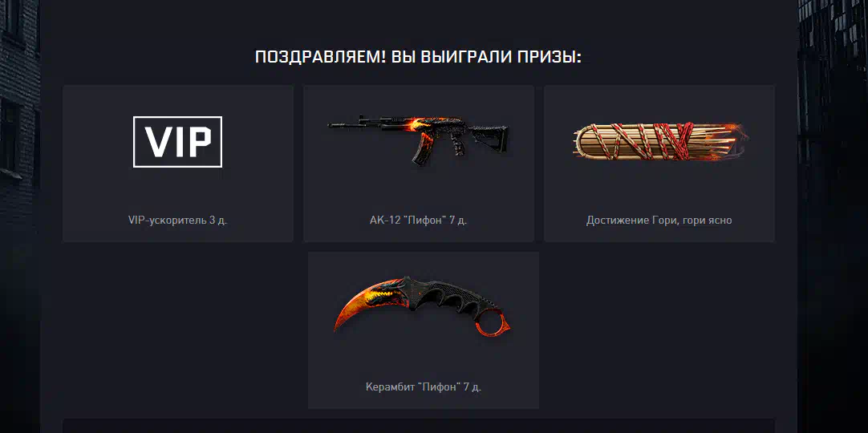
Task: Click the dark panel strip below the karambit card
Action: pyautogui.click(x=419, y=426)
